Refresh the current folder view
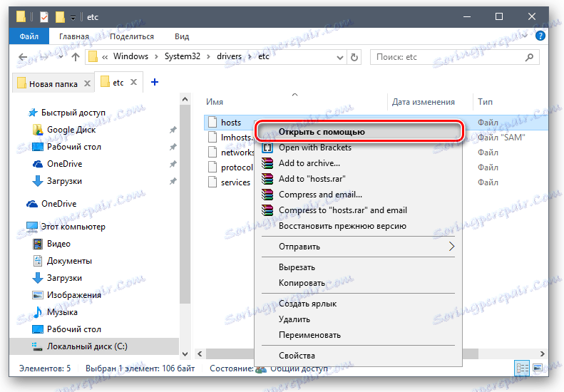 (x=354, y=57)
